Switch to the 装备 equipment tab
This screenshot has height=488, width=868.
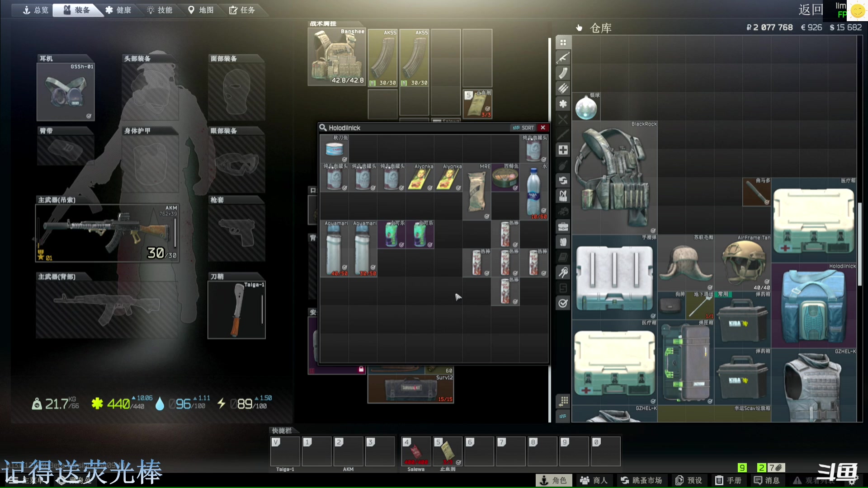pos(77,10)
